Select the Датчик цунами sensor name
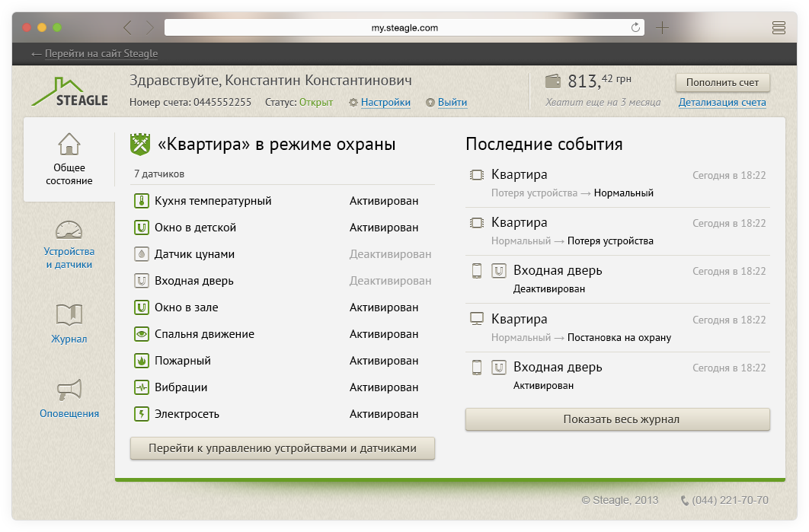The height and width of the screenshot is (532, 809). (x=194, y=254)
